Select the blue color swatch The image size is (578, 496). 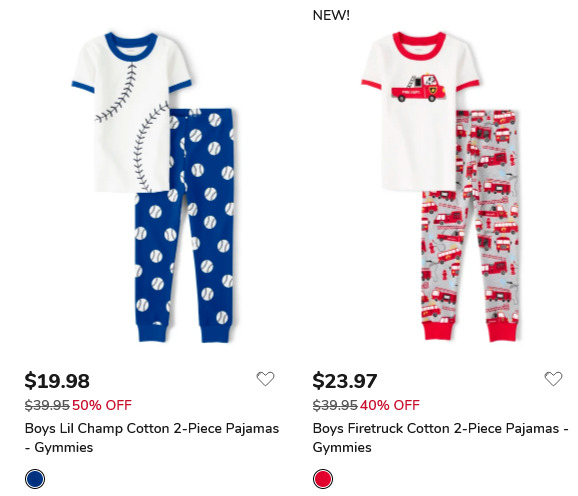(35, 479)
